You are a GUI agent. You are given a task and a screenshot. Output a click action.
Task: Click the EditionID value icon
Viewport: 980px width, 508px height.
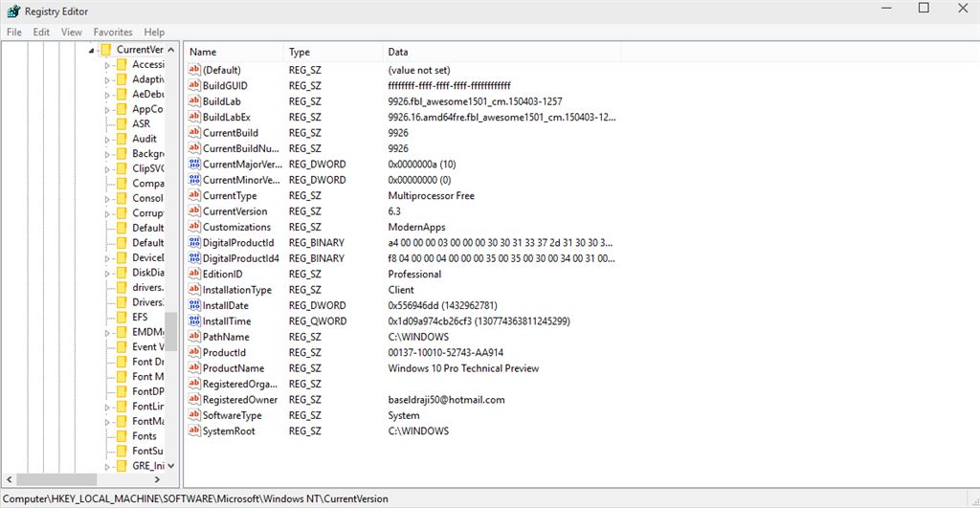click(194, 274)
